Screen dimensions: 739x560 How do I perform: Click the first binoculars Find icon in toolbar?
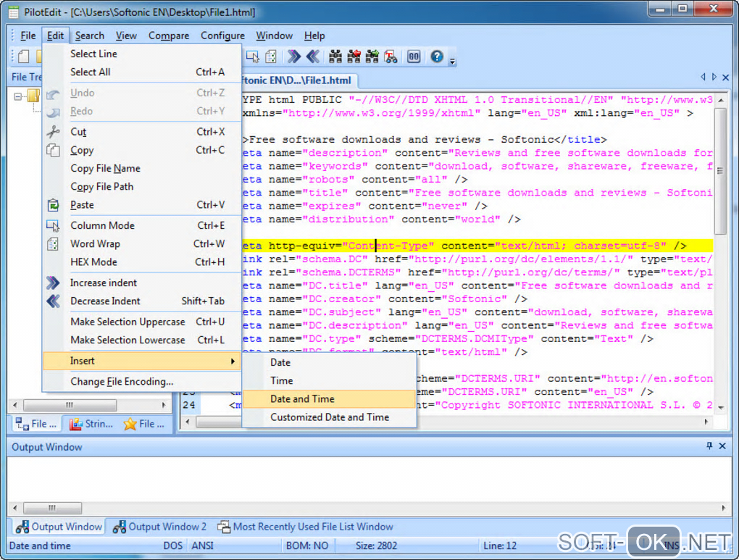click(335, 57)
